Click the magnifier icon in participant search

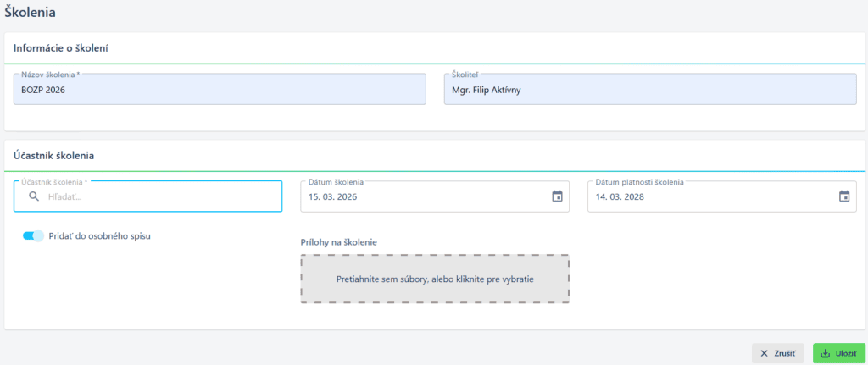[34, 196]
